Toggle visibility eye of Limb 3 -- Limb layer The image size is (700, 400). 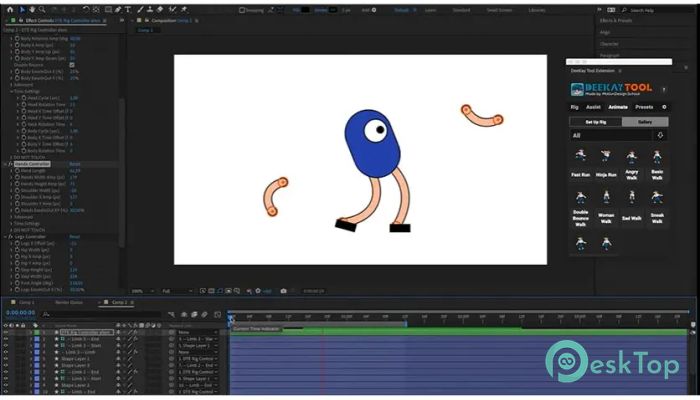[x=6, y=352]
